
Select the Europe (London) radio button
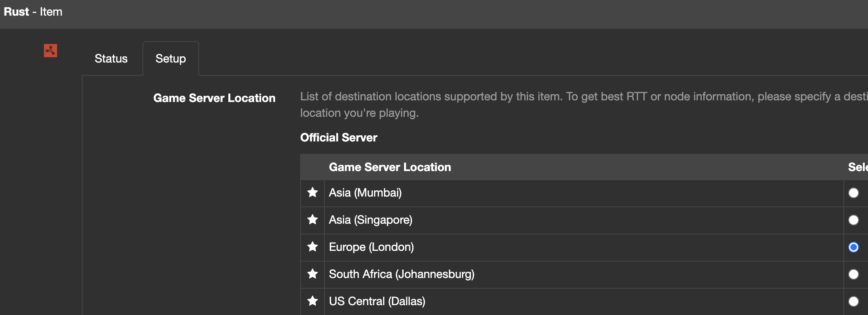[854, 247]
